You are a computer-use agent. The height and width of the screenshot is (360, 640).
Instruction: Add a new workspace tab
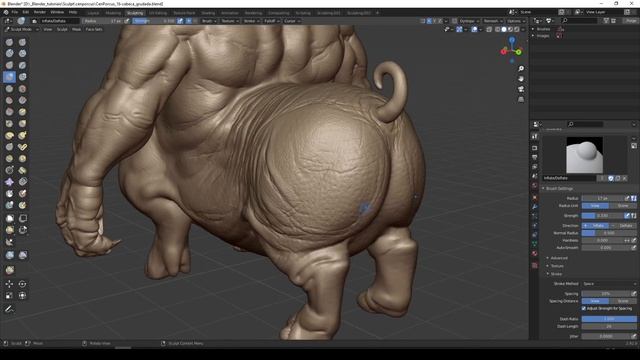377,13
